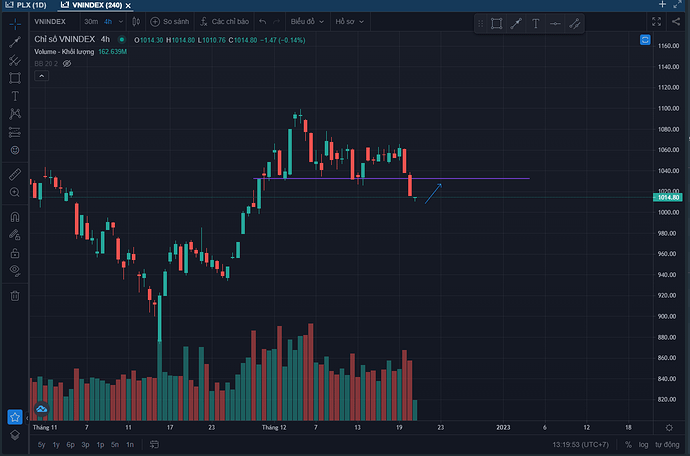This screenshot has height=456, width=690.
Task: Pick rectangle in floating toolbar
Action: pyautogui.click(x=497, y=24)
